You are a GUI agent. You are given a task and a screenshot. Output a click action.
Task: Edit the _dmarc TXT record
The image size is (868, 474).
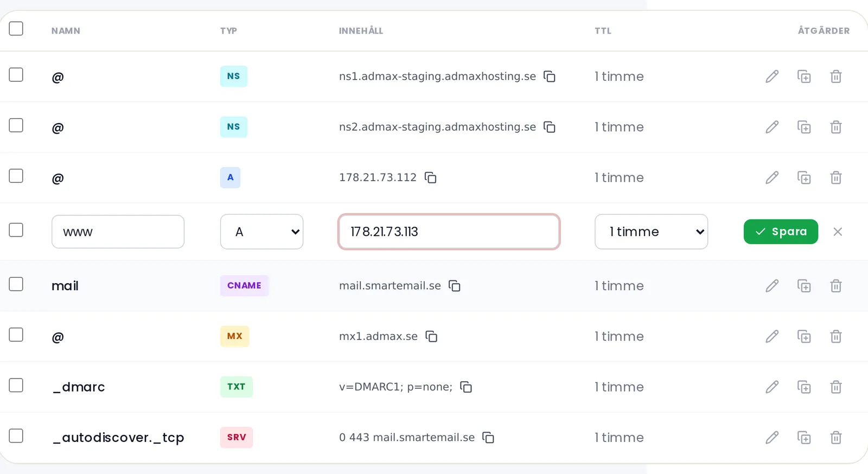click(x=772, y=387)
